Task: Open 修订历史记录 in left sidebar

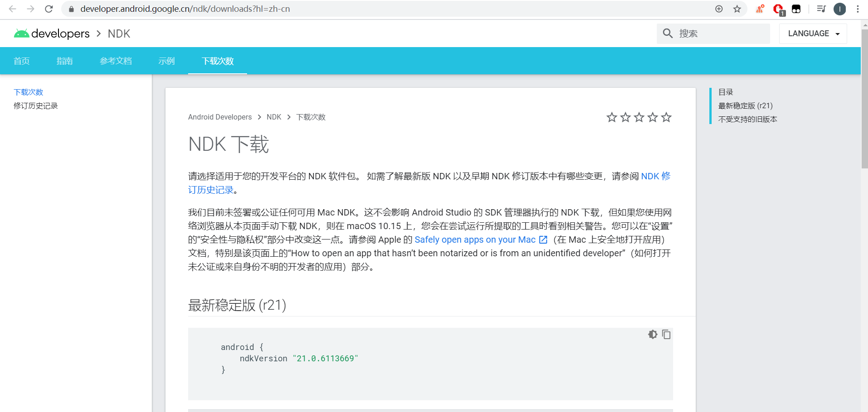Action: pos(36,105)
